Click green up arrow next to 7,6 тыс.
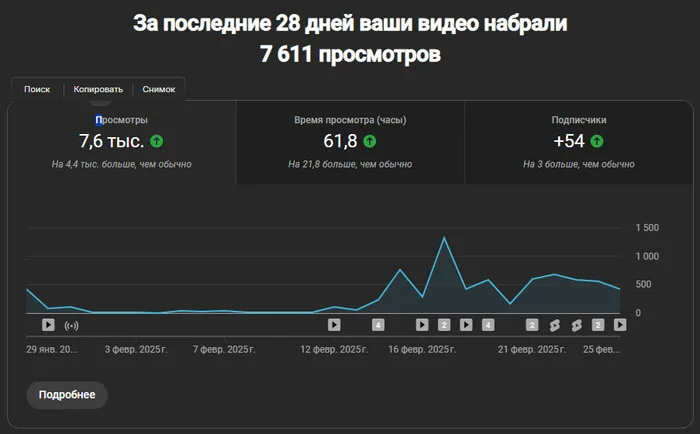The width and height of the screenshot is (700, 434). coord(156,142)
